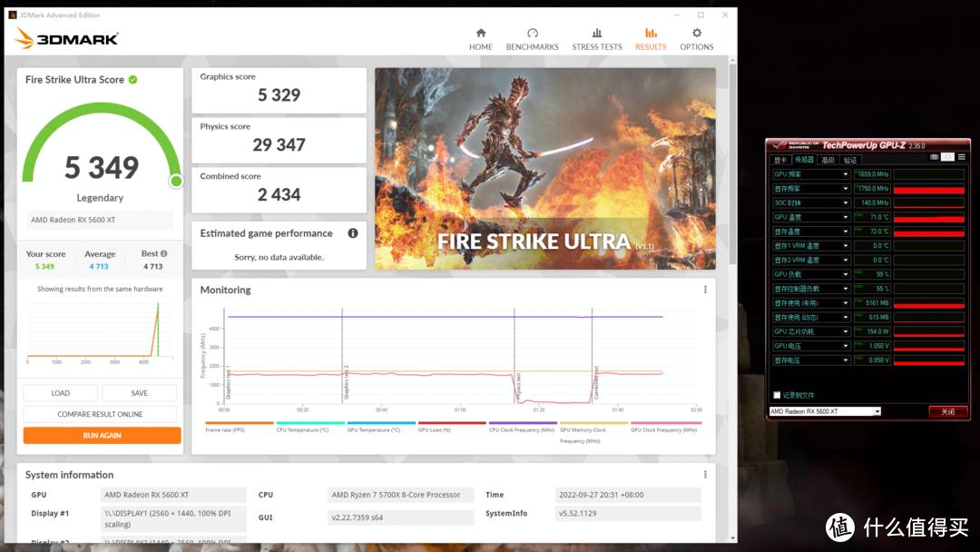This screenshot has height=552, width=980.
Task: Click the 关闭 button in GPU-Z
Action: pyautogui.click(x=948, y=411)
